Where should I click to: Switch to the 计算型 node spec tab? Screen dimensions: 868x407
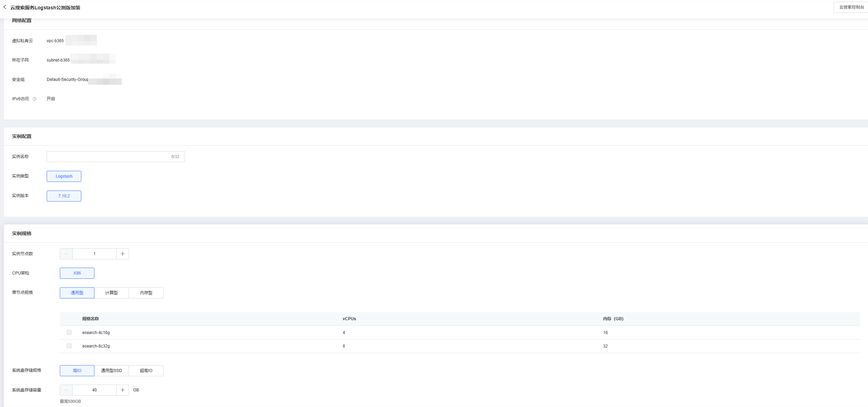111,293
